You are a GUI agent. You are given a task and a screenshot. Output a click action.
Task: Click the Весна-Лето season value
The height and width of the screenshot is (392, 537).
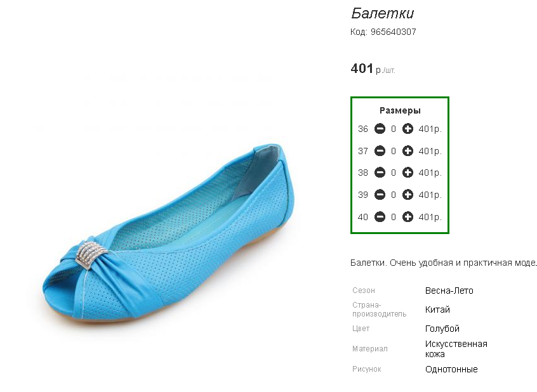pyautogui.click(x=449, y=291)
